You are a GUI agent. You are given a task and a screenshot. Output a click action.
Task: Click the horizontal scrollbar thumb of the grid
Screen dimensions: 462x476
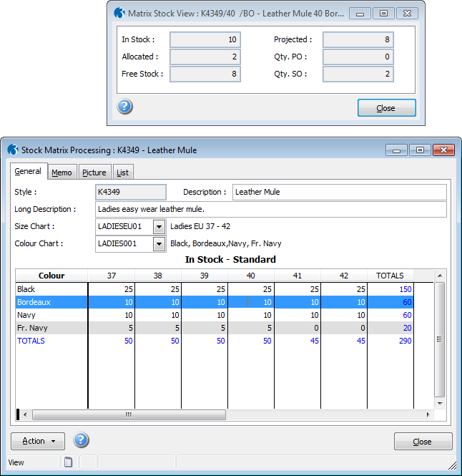point(129,414)
